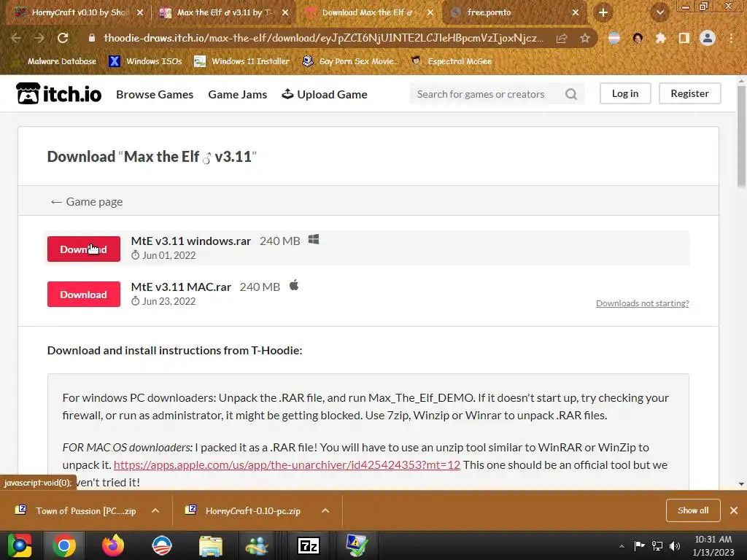
Task: Download MtE v3.11 windows.rar
Action: click(83, 249)
